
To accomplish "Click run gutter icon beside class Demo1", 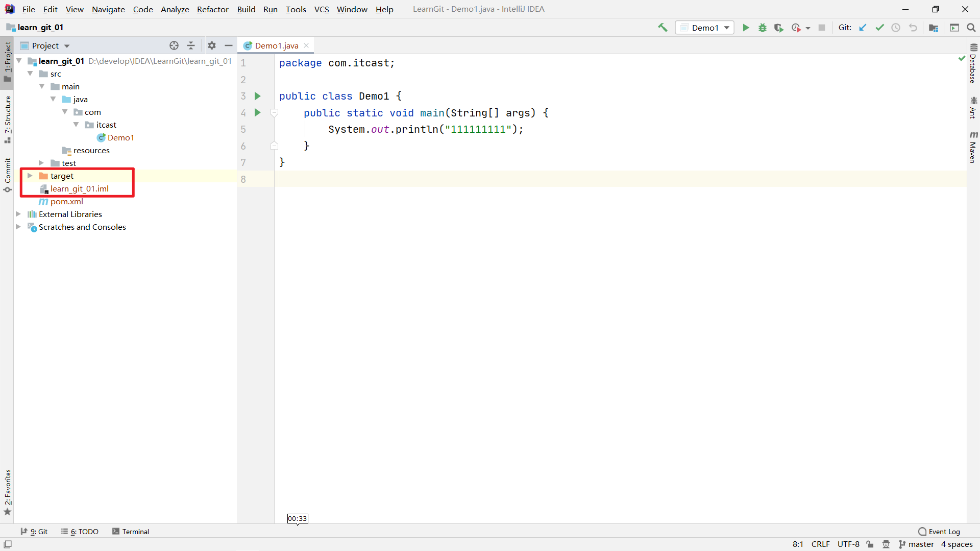I will pos(258,96).
